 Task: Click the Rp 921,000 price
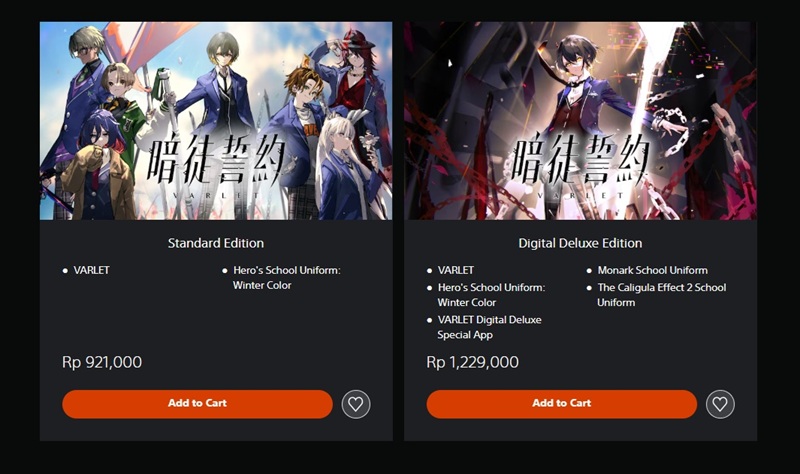click(102, 362)
